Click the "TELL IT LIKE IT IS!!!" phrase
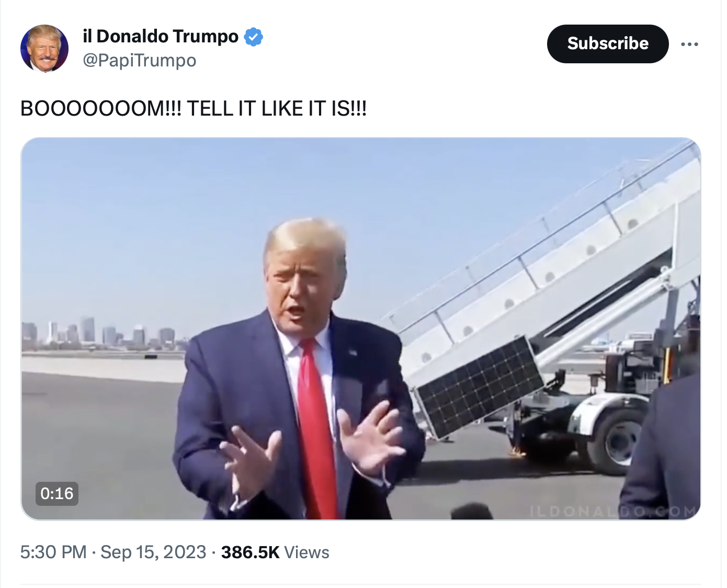Viewport: 727px width, 588px height. (277, 109)
